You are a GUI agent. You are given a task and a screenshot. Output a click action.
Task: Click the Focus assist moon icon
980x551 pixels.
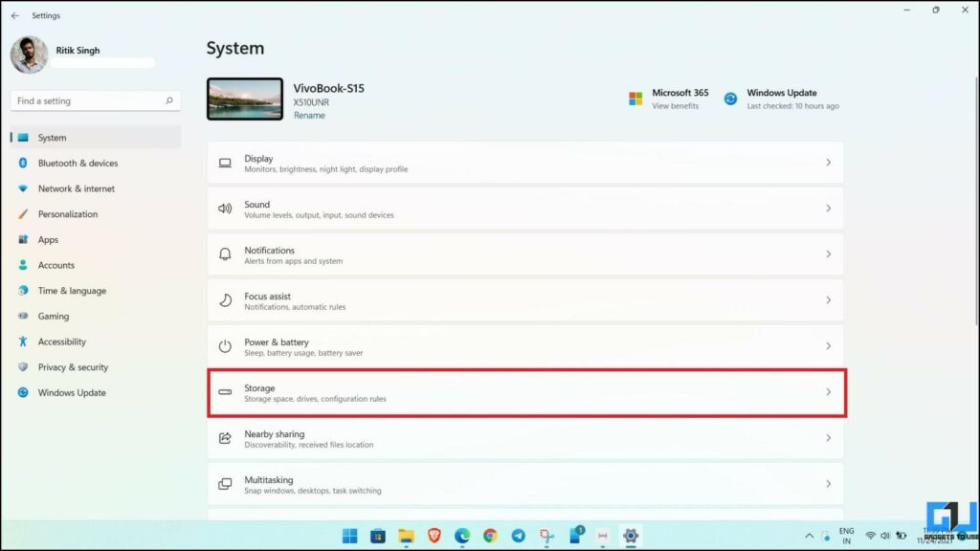point(225,299)
